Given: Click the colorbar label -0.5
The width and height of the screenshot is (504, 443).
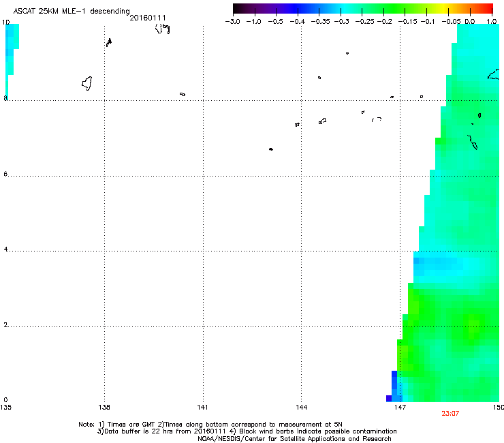Looking at the screenshot, I should click(x=275, y=22).
